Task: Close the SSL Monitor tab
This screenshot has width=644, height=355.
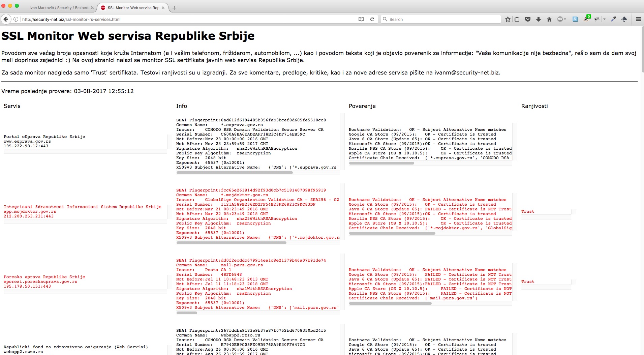Action: (163, 8)
